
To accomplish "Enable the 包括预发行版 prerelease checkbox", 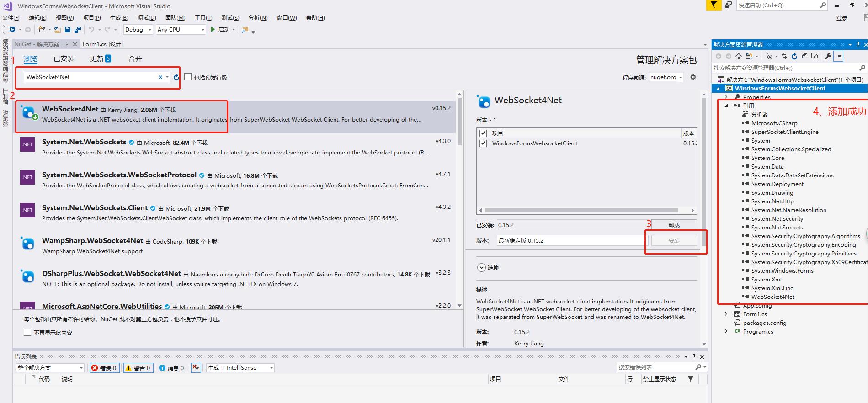I will point(188,77).
